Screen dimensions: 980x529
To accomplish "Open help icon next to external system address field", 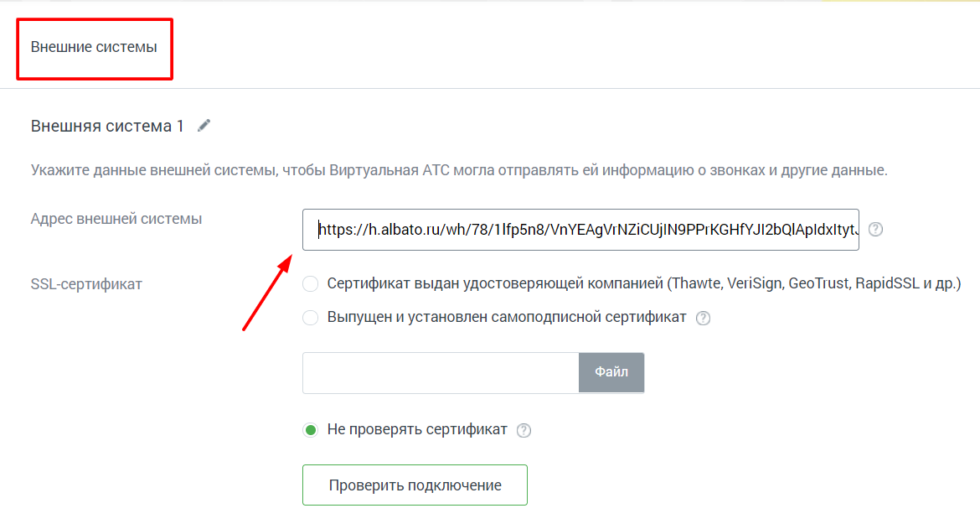I will coord(875,230).
